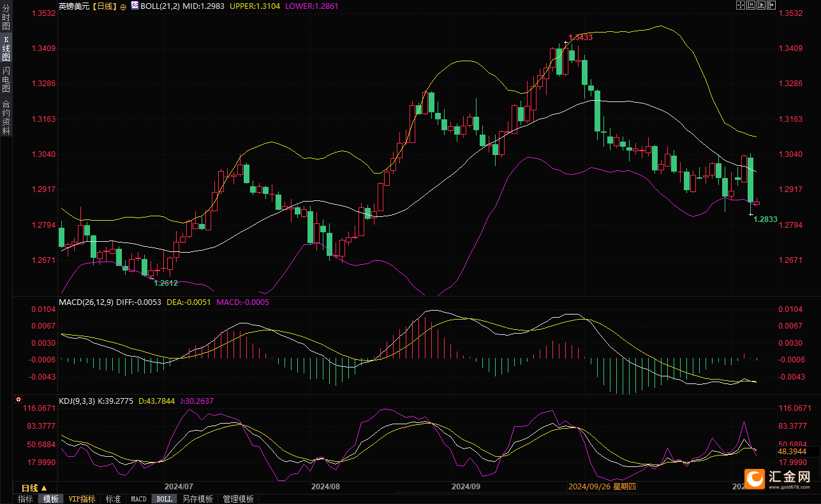The height and width of the screenshot is (504, 821).
Task: Open the VIP指标 tab
Action: (x=82, y=499)
